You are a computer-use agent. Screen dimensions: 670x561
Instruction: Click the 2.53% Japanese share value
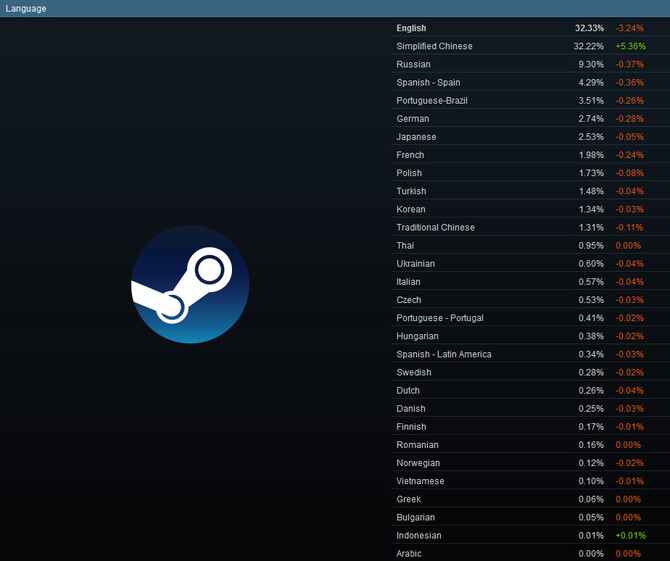tap(591, 137)
